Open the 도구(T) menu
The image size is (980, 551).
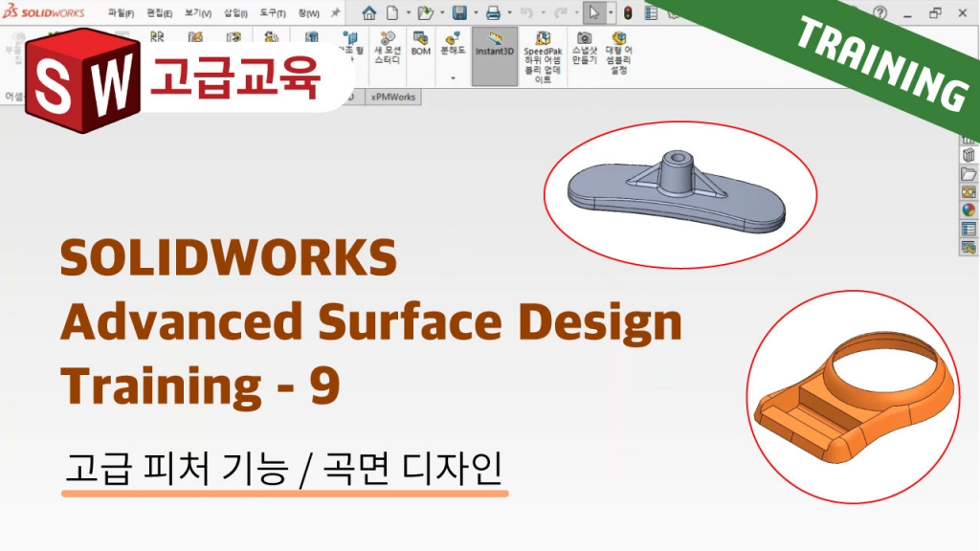tap(273, 13)
